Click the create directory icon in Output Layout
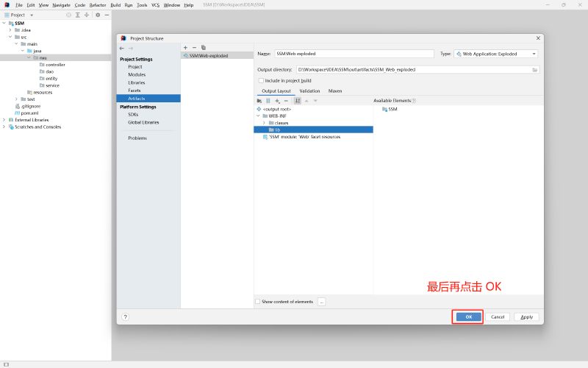This screenshot has height=368, width=588. click(259, 101)
